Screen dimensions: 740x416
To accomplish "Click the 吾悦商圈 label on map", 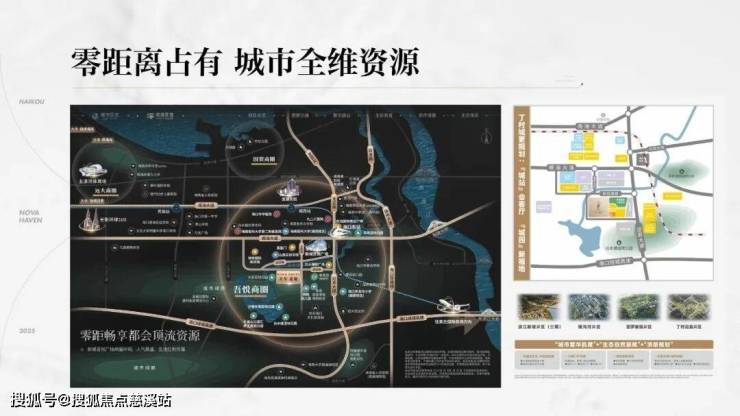I will 251,290.
